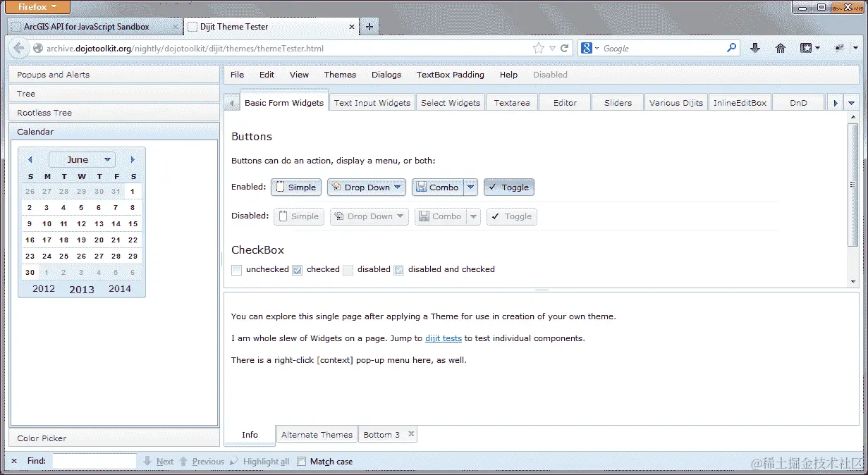
Task: Open the Help menu
Action: tap(508, 75)
